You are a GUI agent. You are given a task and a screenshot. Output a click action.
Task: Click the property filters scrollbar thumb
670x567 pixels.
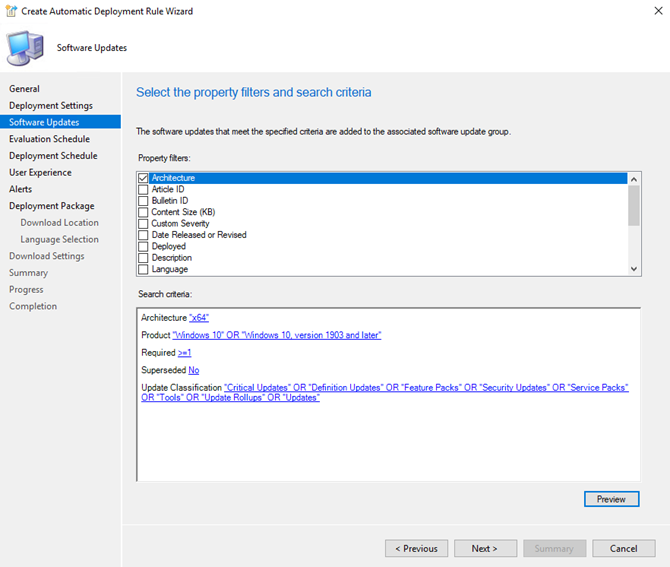coord(634,205)
